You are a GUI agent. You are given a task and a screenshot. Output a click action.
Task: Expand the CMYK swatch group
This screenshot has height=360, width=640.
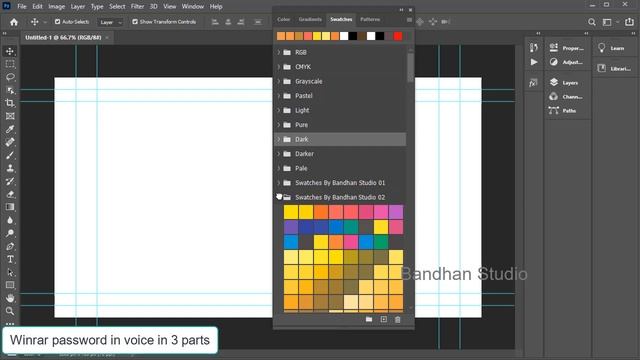click(279, 67)
